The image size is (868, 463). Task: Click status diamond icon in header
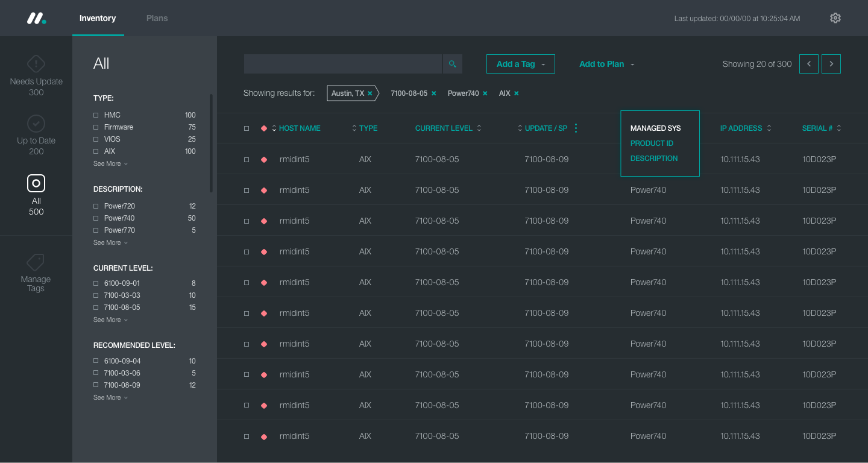tap(263, 128)
